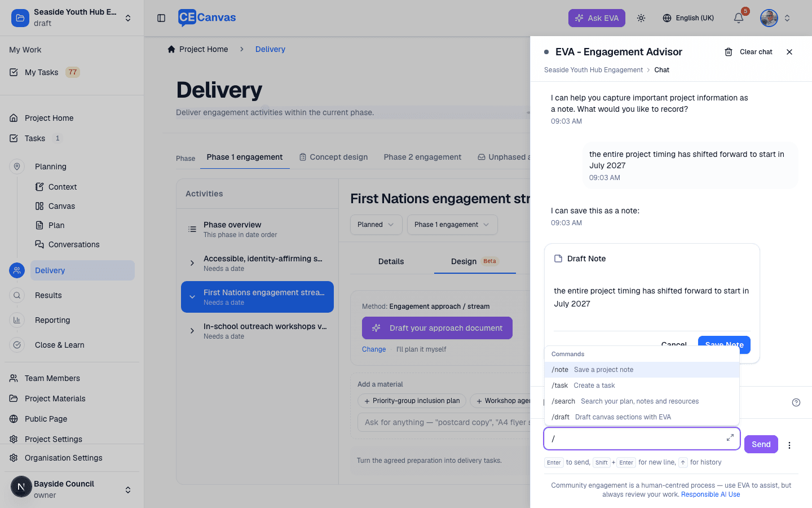The height and width of the screenshot is (508, 812).
Task: Click I'll plan it myself
Action: [421, 349]
